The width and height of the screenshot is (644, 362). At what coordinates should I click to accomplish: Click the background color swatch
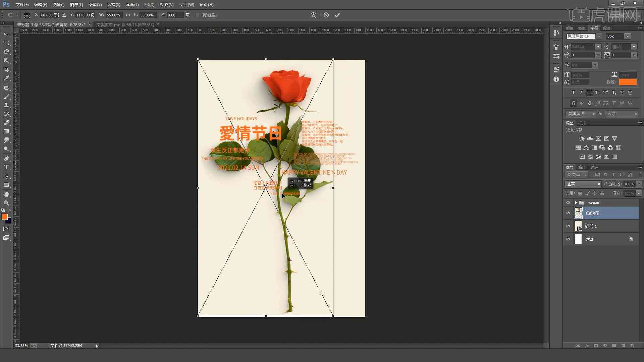9,221
